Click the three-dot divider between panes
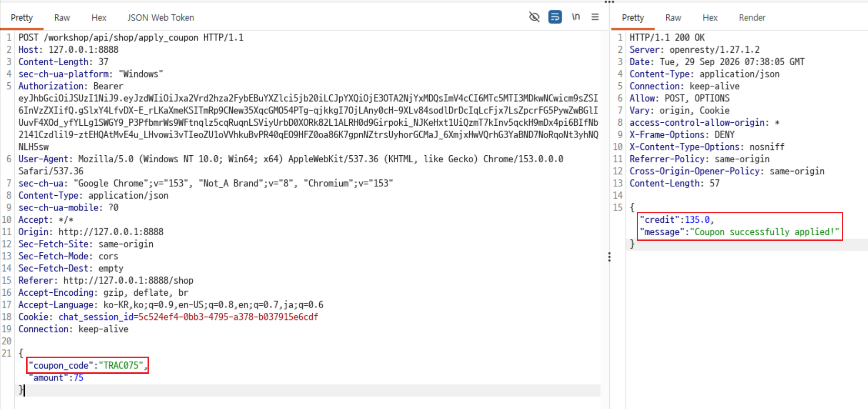The height and width of the screenshot is (409, 868). coord(609,257)
